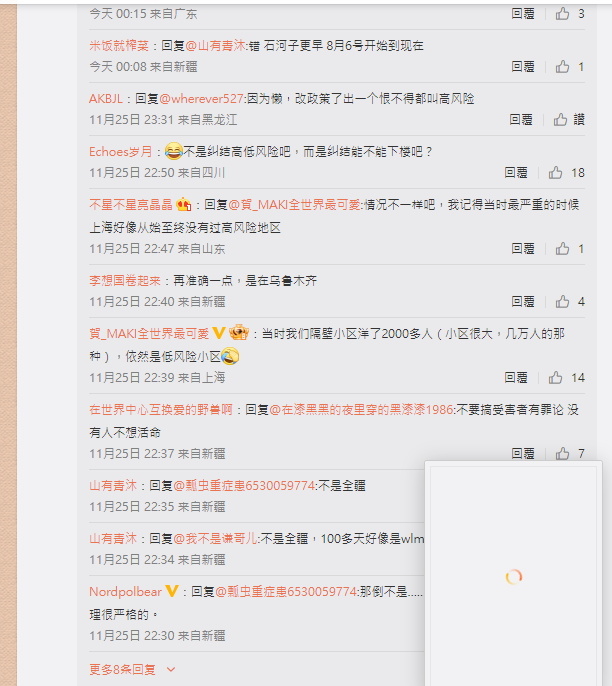This screenshot has height=686, width=612.
Task: Like the 在世界中心互换爱的野兽啊 comment with 7 likes
Action: (x=562, y=453)
